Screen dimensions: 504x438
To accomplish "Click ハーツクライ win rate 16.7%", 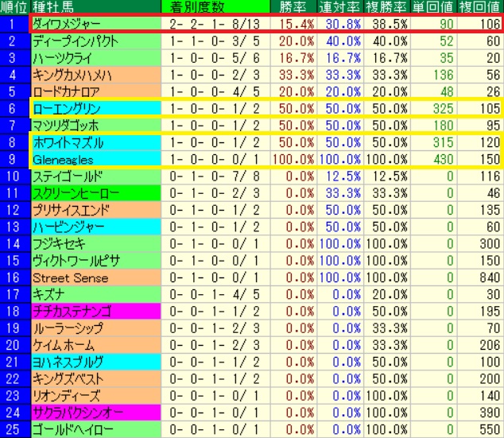I will [297, 58].
